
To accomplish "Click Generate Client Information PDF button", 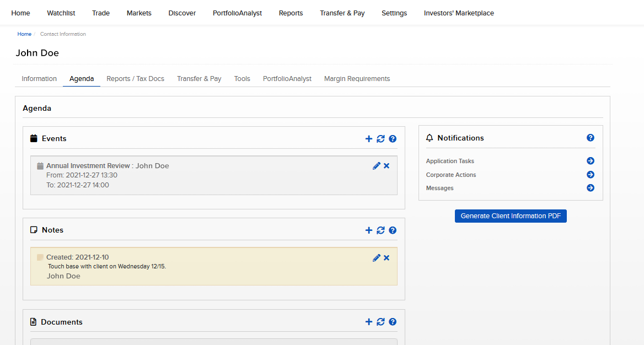I will coord(511,216).
